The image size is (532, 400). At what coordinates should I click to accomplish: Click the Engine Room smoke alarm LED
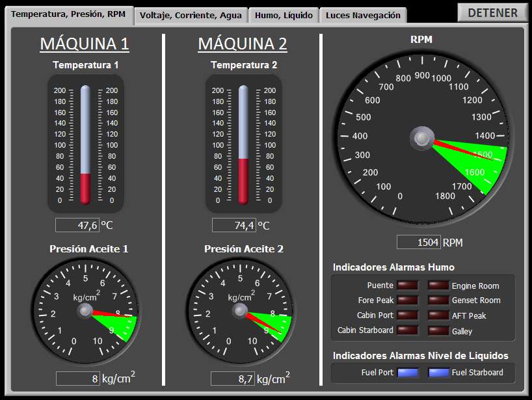point(438,285)
